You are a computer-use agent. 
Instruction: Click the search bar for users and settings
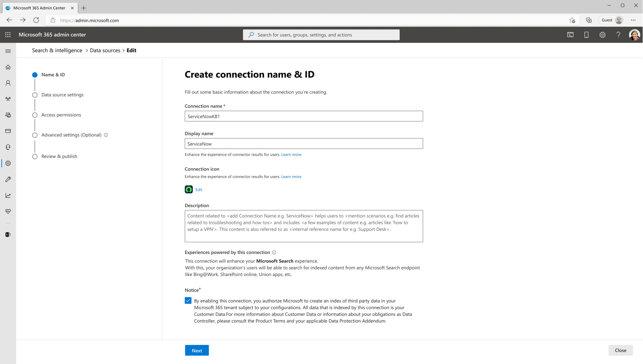coord(321,35)
